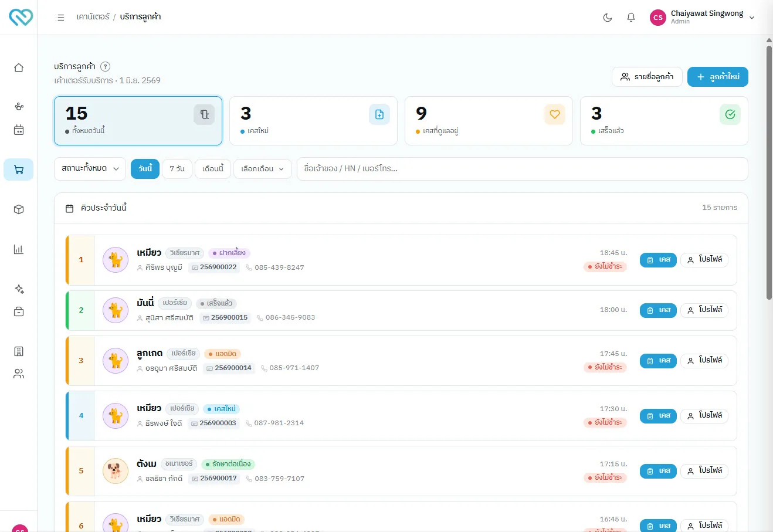Go to home in the sidebar
Screen dimensions: 773x532
pos(19,67)
